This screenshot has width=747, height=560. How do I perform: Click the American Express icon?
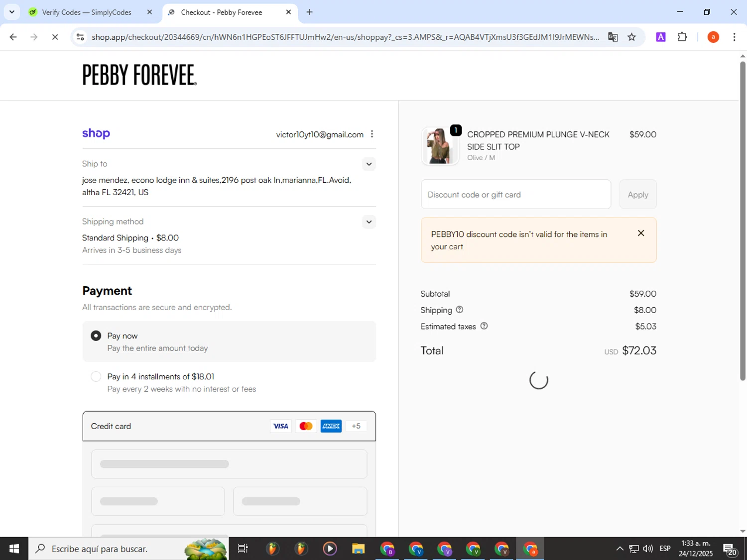pyautogui.click(x=331, y=426)
